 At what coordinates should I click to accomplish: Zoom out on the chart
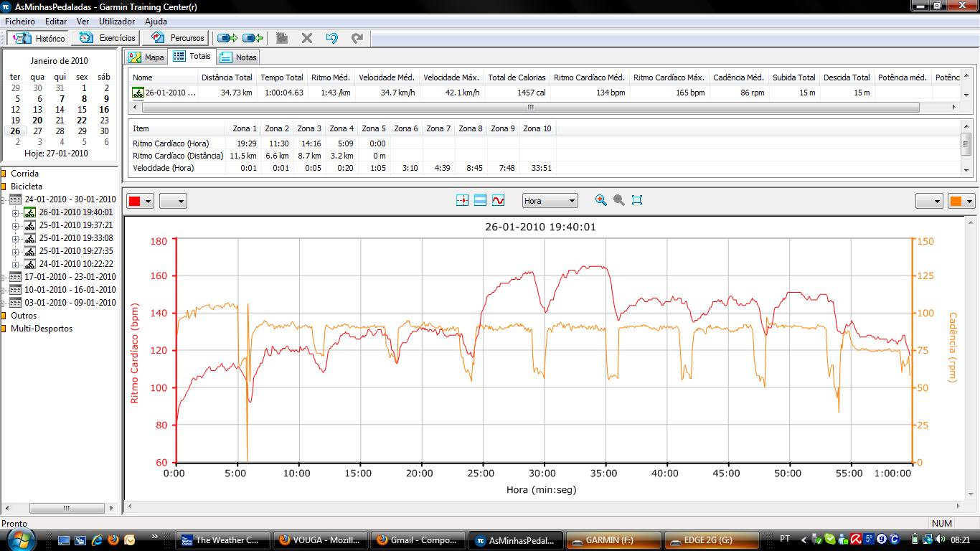coord(619,201)
